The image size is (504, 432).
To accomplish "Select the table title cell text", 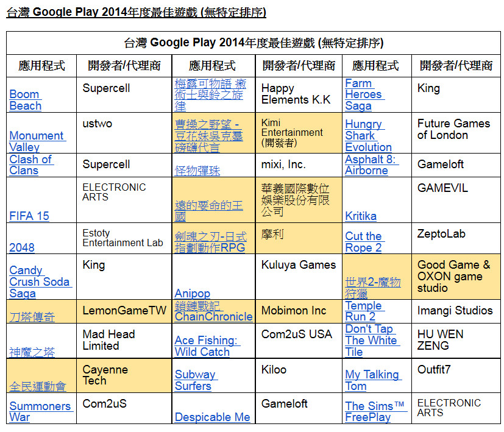I will coord(254,43).
